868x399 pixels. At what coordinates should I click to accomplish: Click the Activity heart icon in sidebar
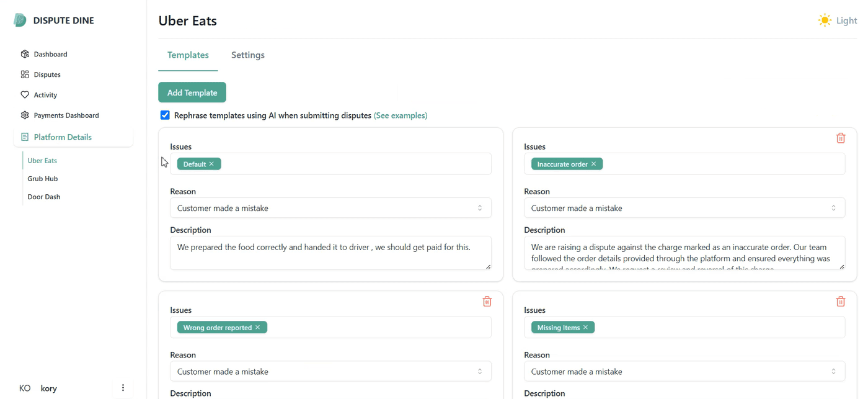(x=25, y=95)
